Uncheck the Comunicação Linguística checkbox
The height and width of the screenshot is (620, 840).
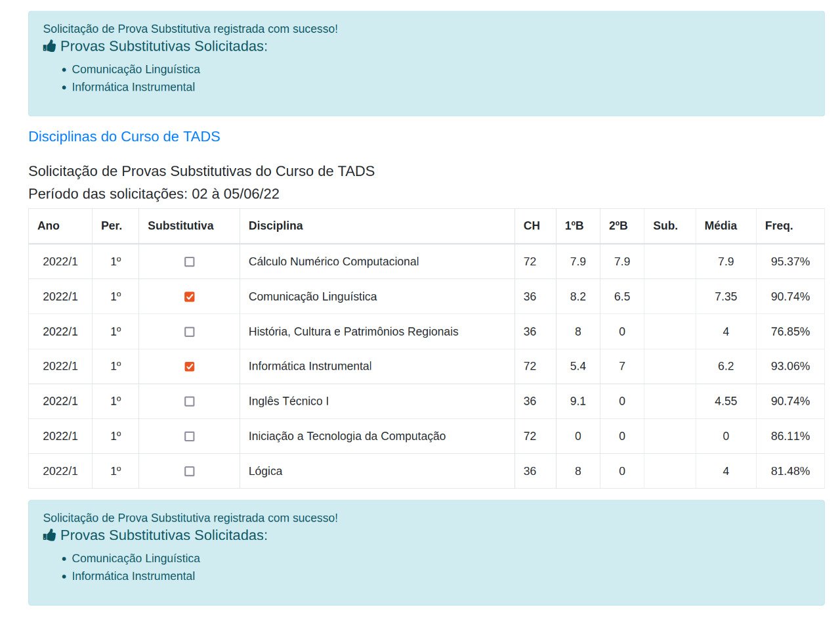point(189,297)
